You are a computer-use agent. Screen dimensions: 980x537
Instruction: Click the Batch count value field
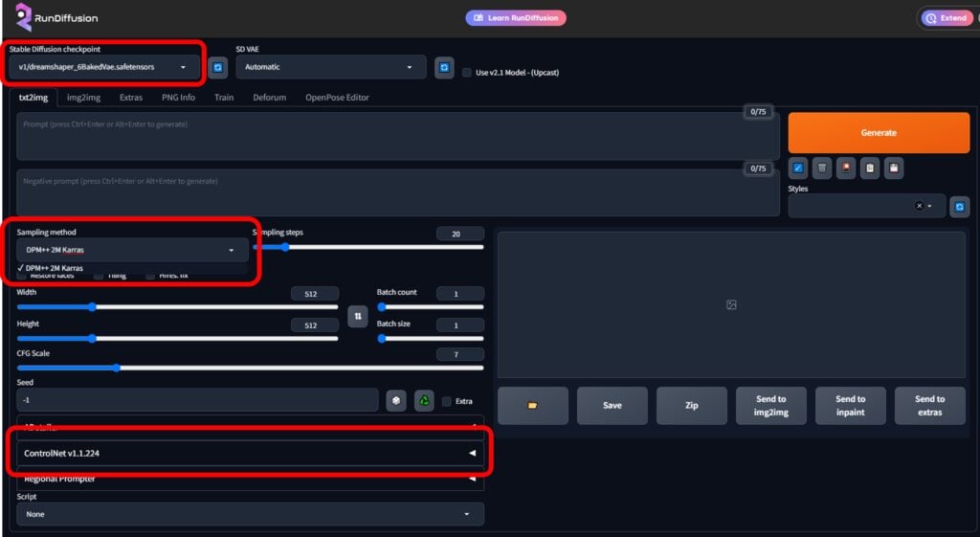tap(460, 294)
